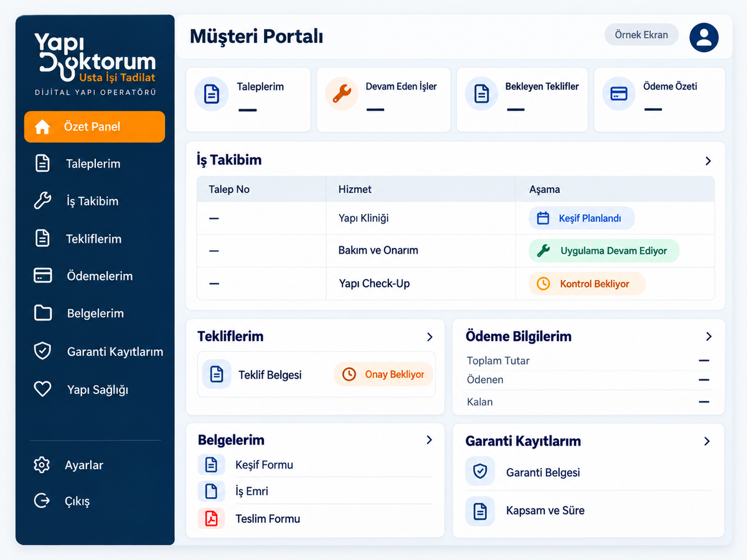Click the Uygulama Devam Ediyor status badge
This screenshot has width=747, height=560.
[604, 251]
